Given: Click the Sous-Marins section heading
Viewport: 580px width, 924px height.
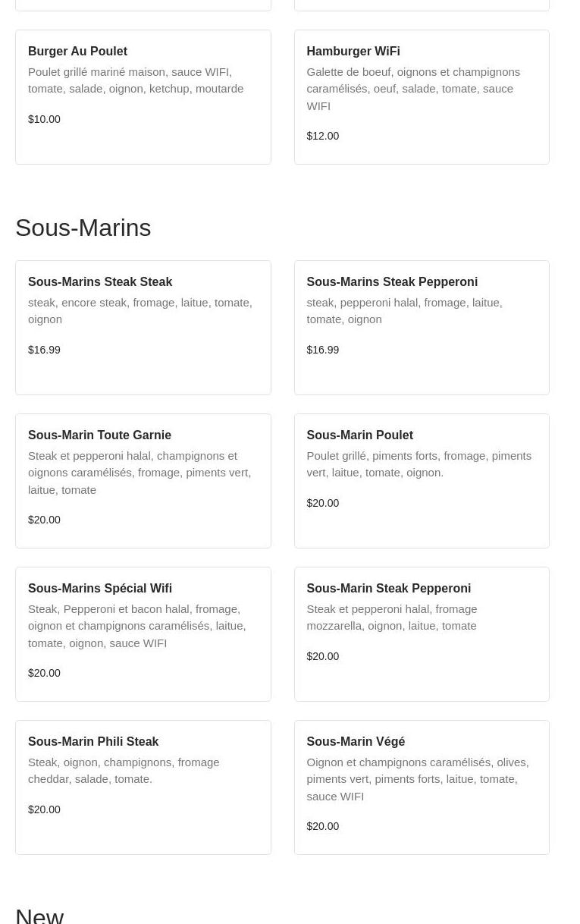Looking at the screenshot, I should point(83,228).
